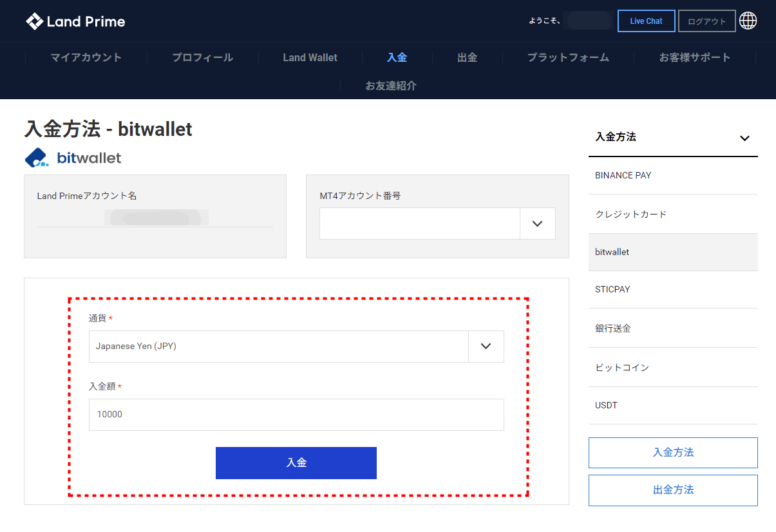
Task: Click the ようこそ、 welcome text
Action: (545, 21)
